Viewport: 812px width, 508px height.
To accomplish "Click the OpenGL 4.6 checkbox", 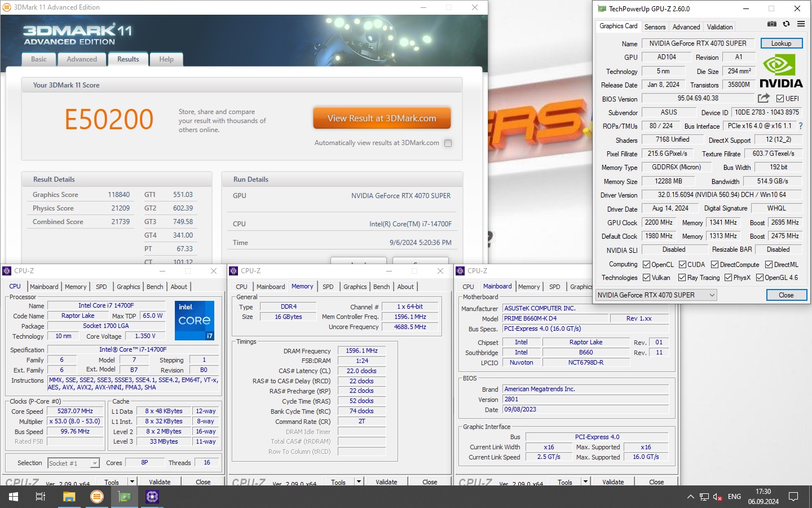I will (760, 277).
